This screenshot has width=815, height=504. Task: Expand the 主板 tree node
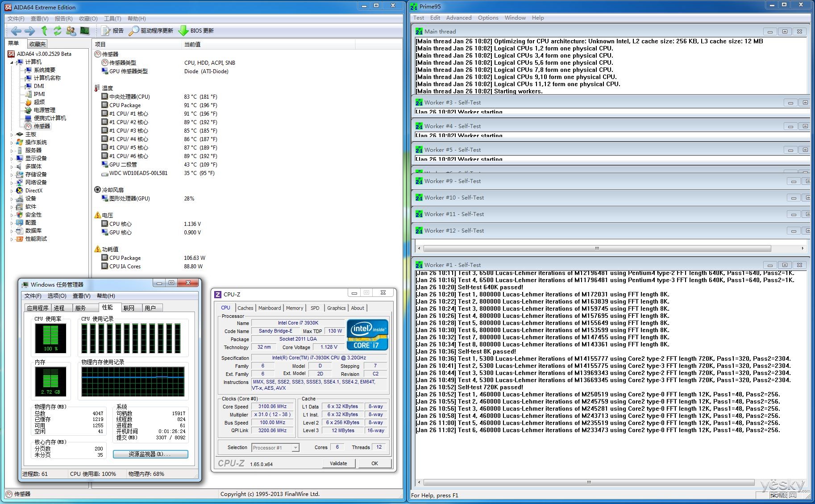click(x=12, y=134)
